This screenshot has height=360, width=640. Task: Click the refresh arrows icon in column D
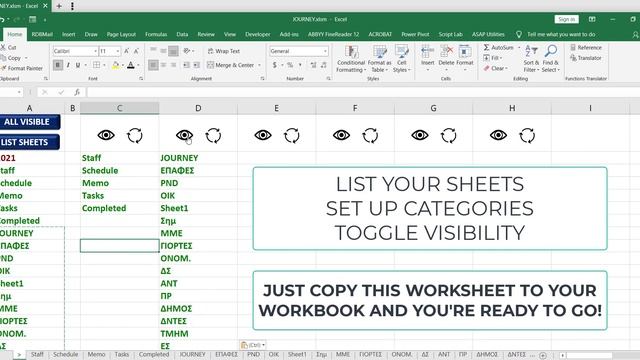click(213, 136)
